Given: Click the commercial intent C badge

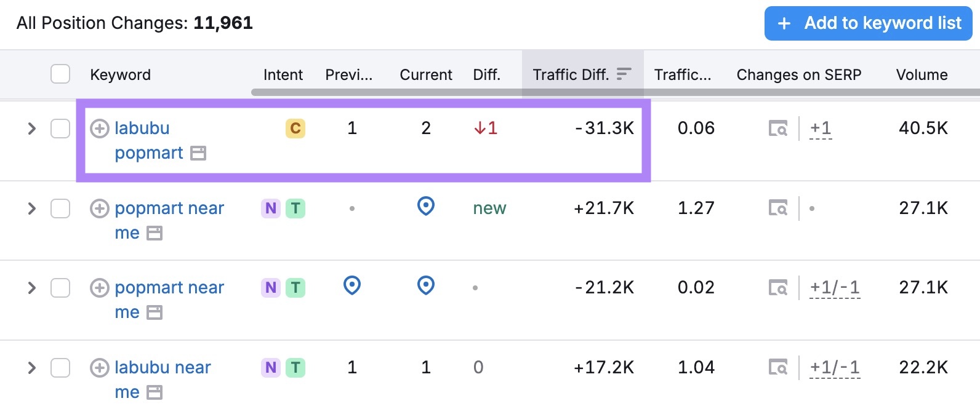Looking at the screenshot, I should (295, 129).
